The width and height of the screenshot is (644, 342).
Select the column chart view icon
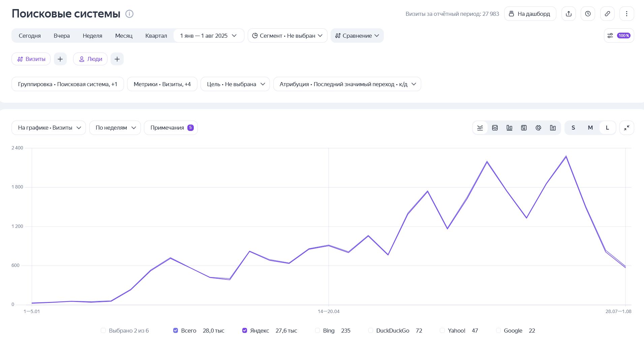[x=553, y=128]
